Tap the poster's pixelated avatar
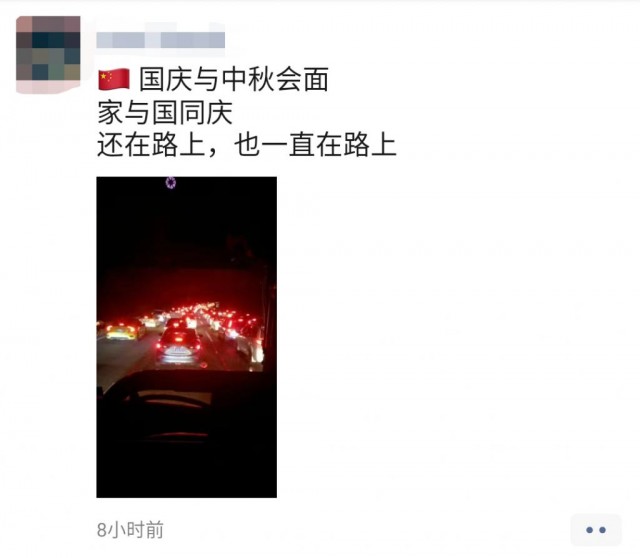This screenshot has width=640, height=558. click(48, 54)
